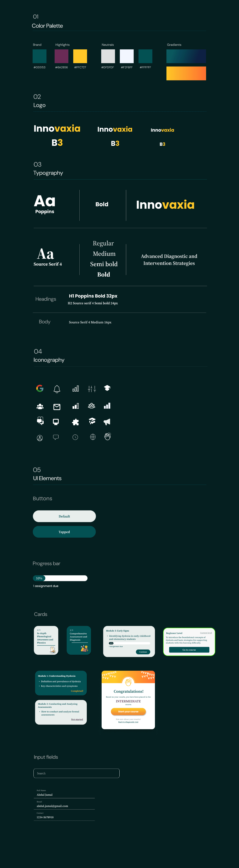Open the user profile circle icon

[x=40, y=438]
